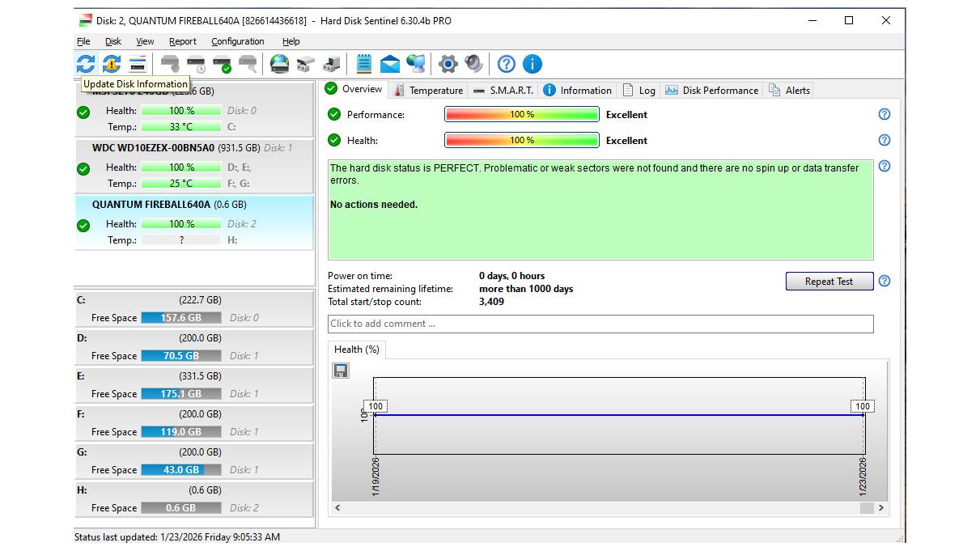The image size is (980, 551).
Task: Open the gear configuration icon
Action: tap(448, 64)
